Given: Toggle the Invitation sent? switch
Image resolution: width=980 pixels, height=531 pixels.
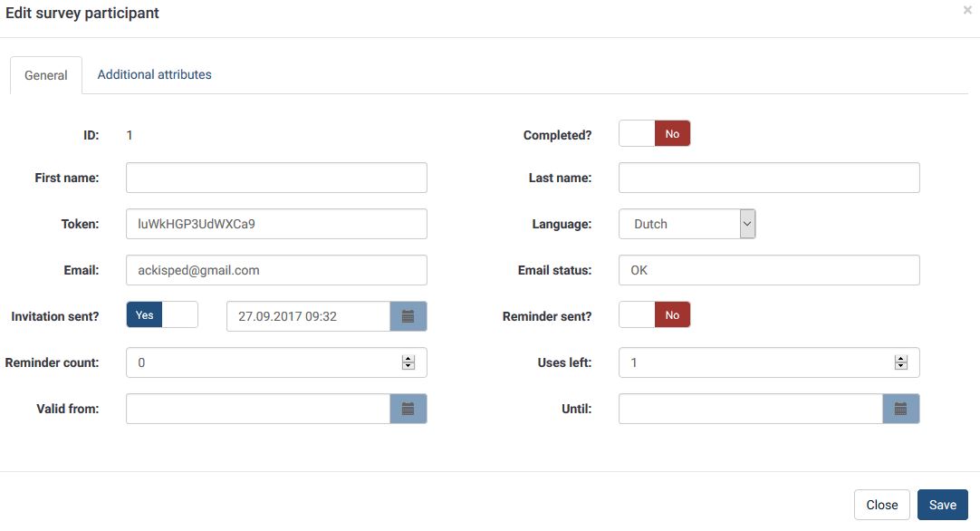Looking at the screenshot, I should [162, 314].
